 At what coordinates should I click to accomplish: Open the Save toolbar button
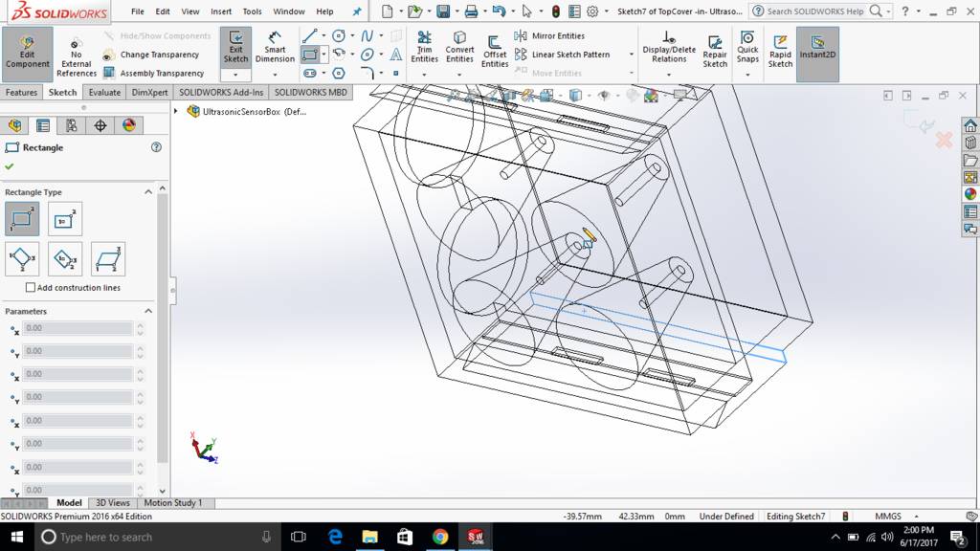[x=442, y=11]
